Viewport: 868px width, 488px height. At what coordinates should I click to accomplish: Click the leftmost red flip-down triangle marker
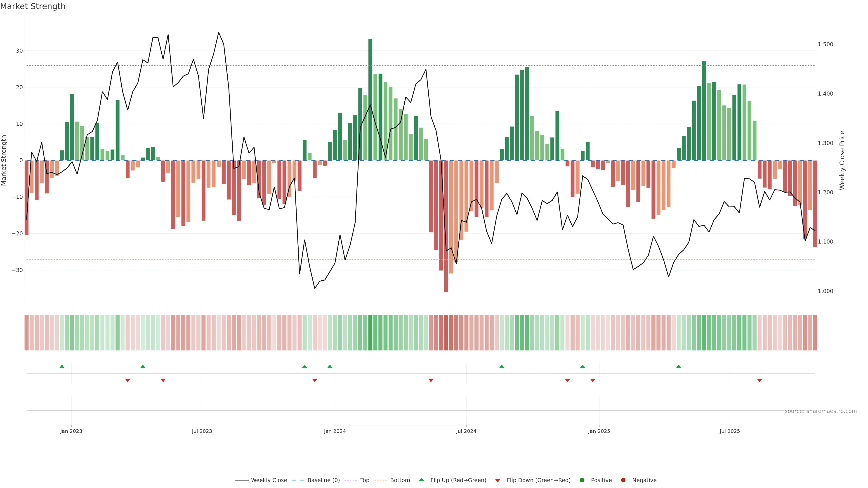[x=128, y=380]
